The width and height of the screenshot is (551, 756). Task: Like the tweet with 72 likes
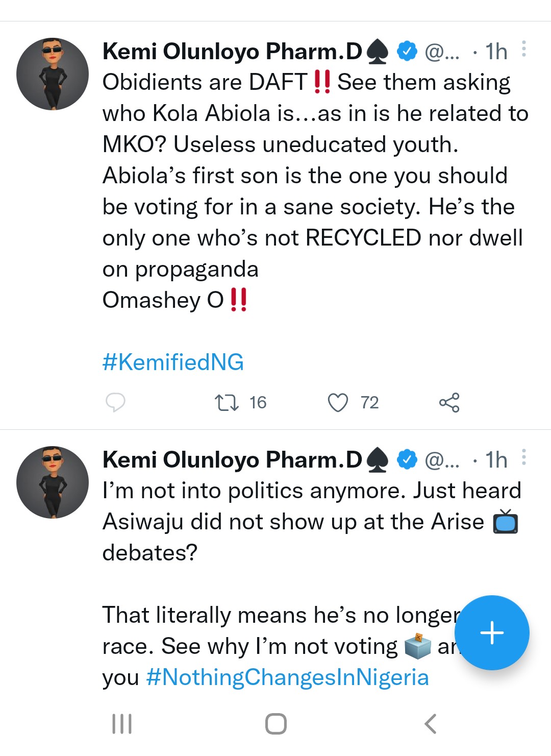(338, 403)
